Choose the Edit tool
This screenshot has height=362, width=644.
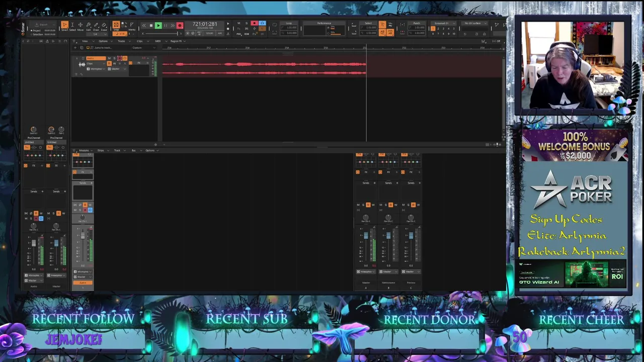[x=88, y=26]
